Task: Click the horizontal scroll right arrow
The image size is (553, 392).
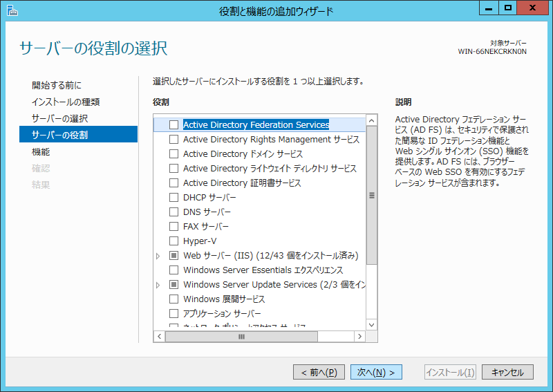Action: click(x=359, y=337)
